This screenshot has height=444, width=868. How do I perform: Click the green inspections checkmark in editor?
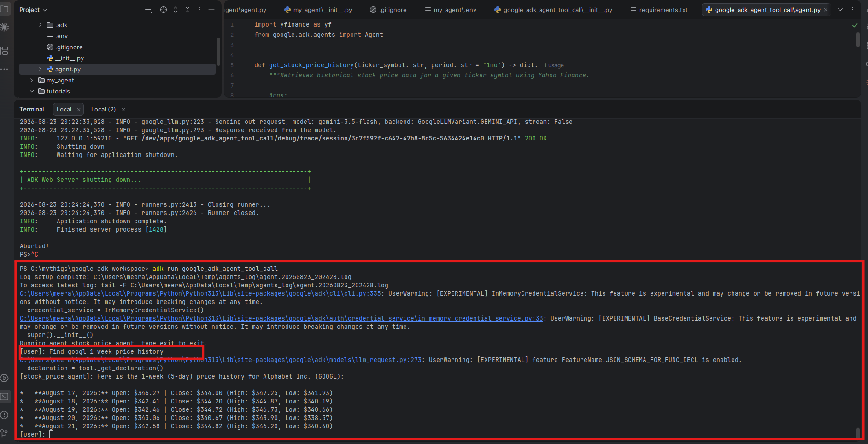(855, 25)
